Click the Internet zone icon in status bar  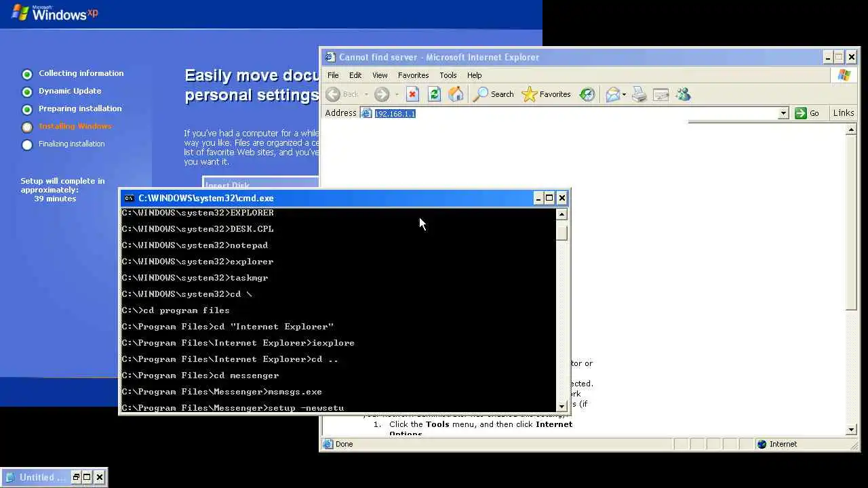(x=762, y=444)
